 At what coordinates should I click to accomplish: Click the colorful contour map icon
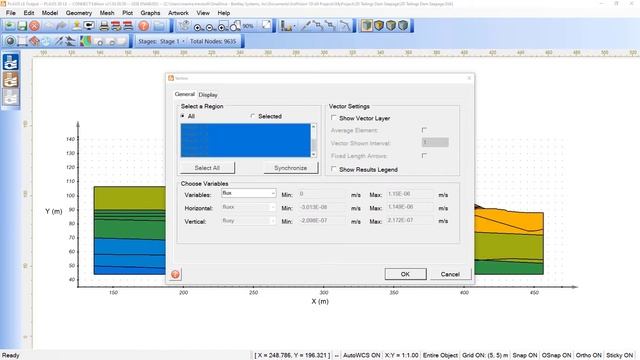[x=85, y=41]
